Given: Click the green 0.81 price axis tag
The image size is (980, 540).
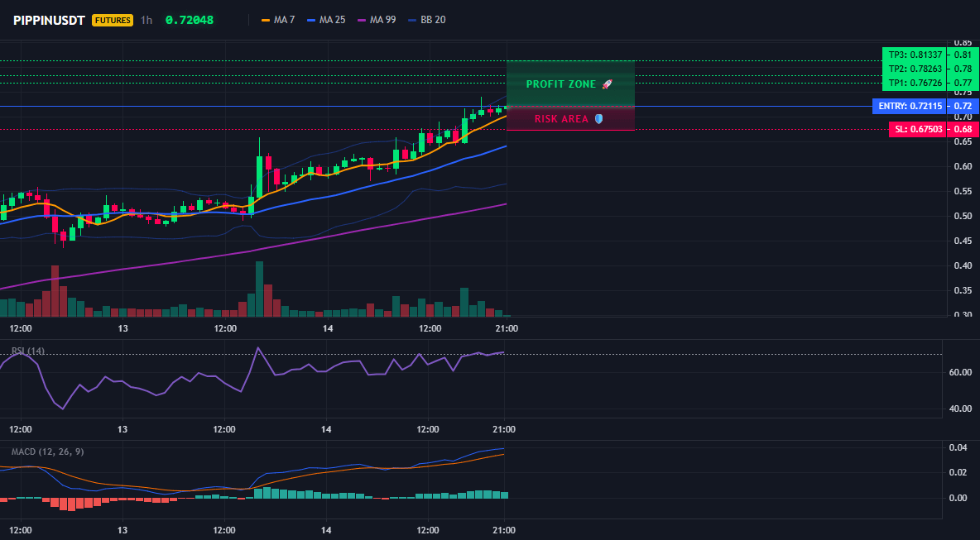Looking at the screenshot, I should click(x=963, y=55).
